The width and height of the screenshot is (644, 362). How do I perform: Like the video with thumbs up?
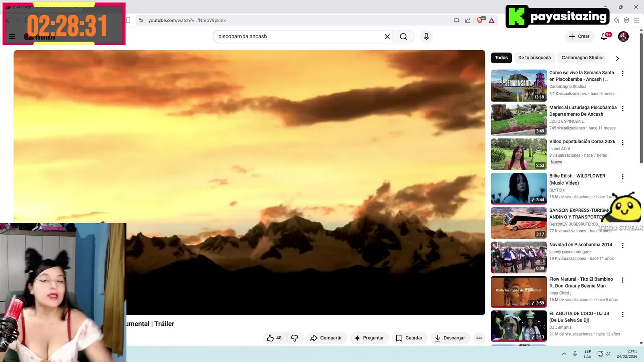pyautogui.click(x=274, y=338)
